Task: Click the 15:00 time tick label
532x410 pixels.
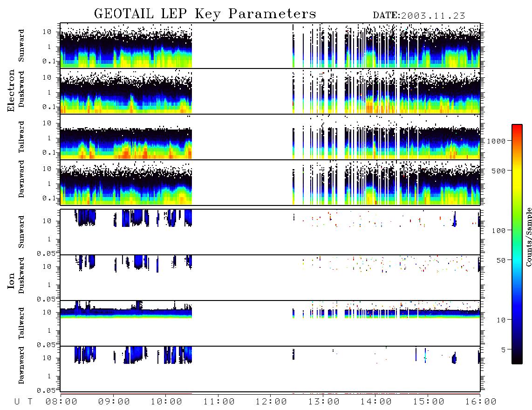Action: pyautogui.click(x=429, y=402)
